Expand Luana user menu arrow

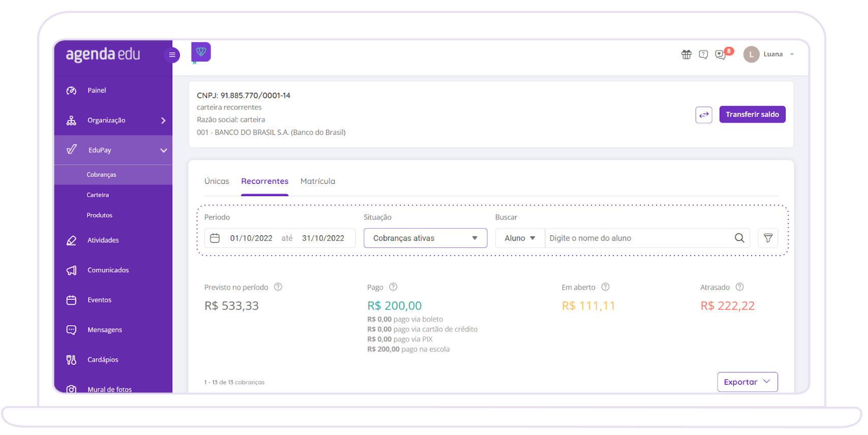click(x=792, y=54)
